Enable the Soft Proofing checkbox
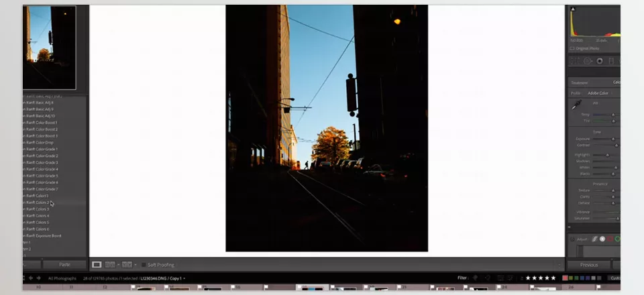644x295 pixels. (x=144, y=265)
